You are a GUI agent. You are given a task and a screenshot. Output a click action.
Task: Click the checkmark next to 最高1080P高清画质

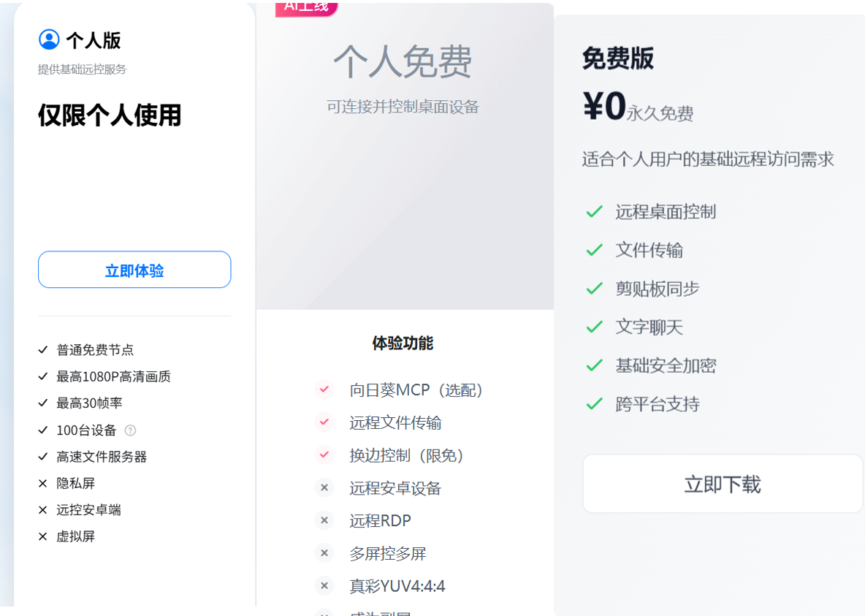pos(43,376)
